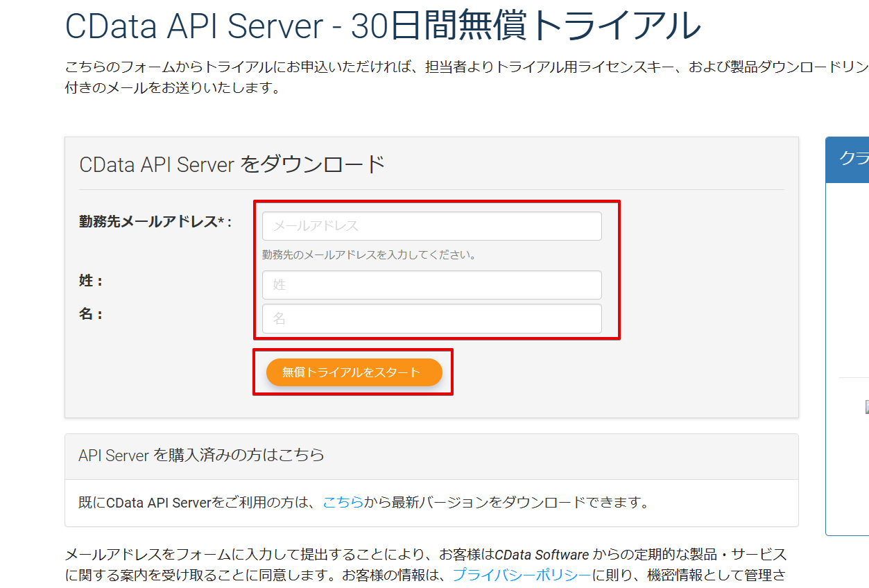Screen dimensions: 869x588
Task: Open the プライバシーポリシー link
Action: click(x=522, y=575)
